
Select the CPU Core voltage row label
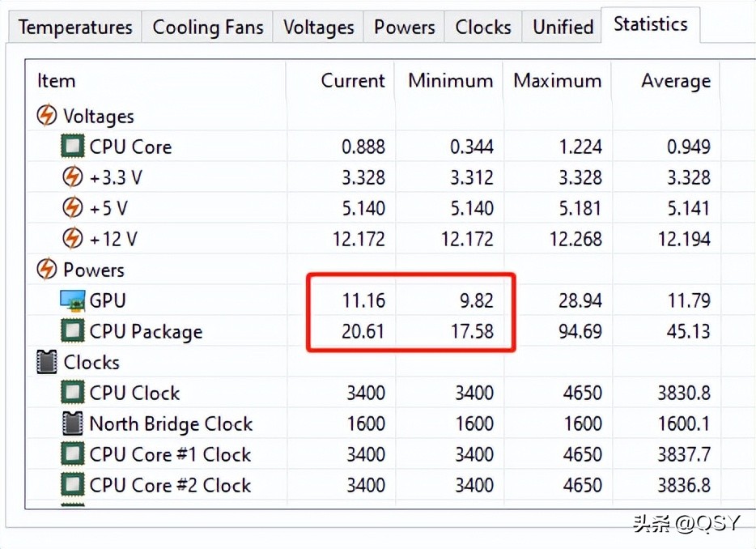tap(130, 147)
